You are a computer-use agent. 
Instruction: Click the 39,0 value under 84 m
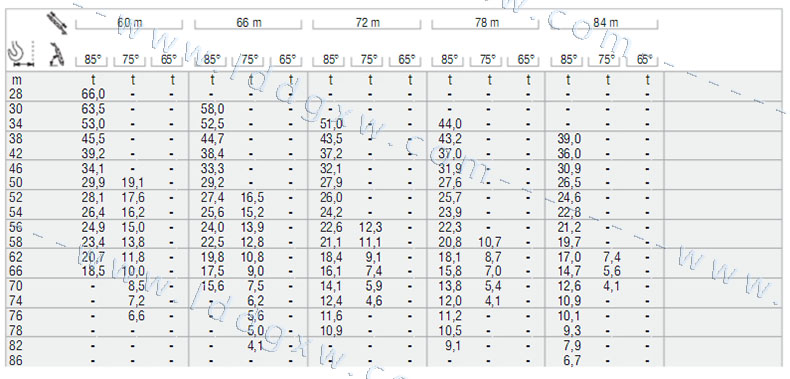click(569, 138)
